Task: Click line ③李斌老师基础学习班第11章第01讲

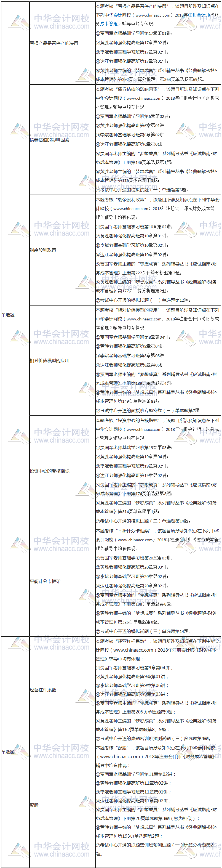Action: 134,792
